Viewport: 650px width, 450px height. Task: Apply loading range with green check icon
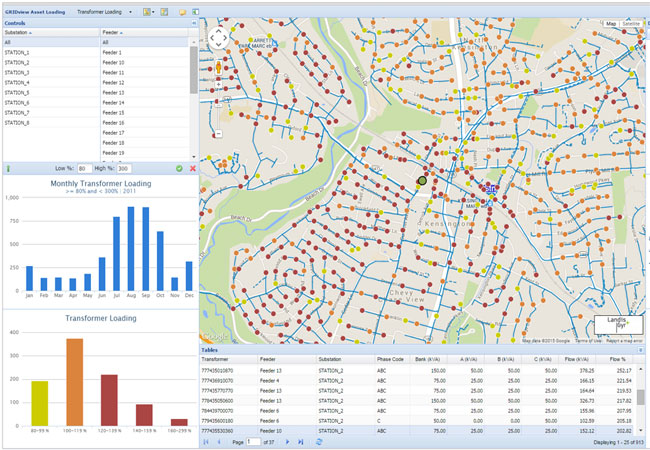tap(179, 169)
